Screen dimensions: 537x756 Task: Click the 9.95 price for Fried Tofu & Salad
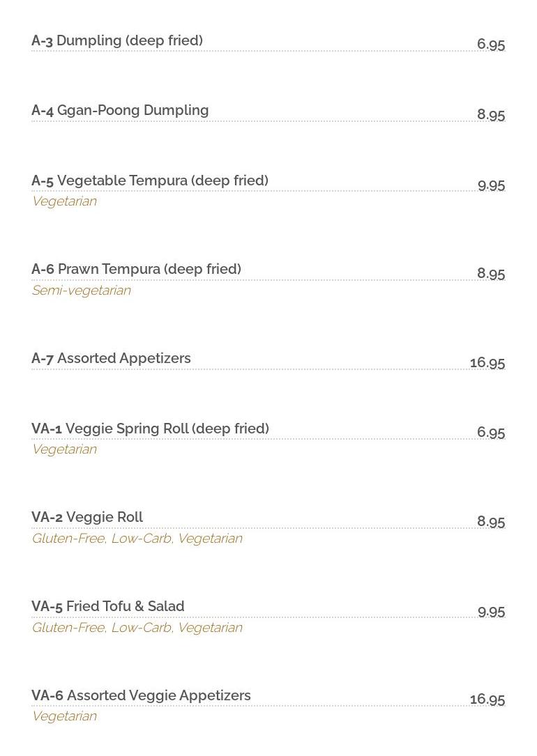click(x=491, y=612)
